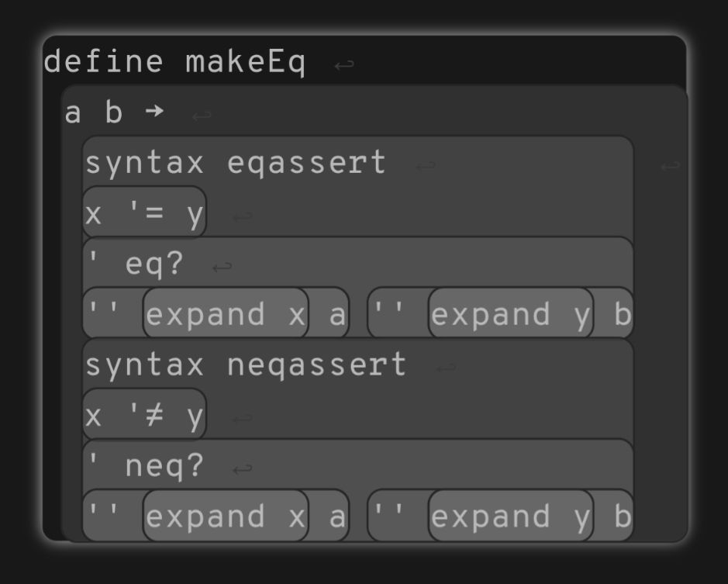
Task: Click the "expand x" block under neq?
Action: point(225,517)
